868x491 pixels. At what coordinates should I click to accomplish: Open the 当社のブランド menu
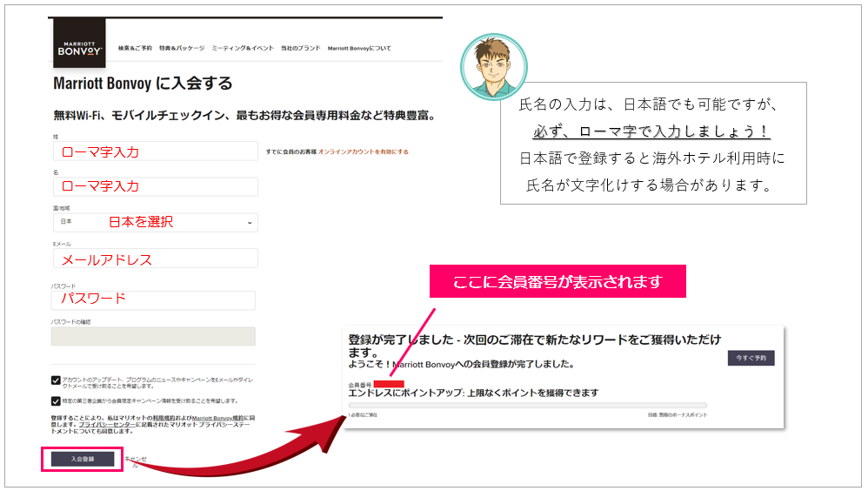(301, 48)
